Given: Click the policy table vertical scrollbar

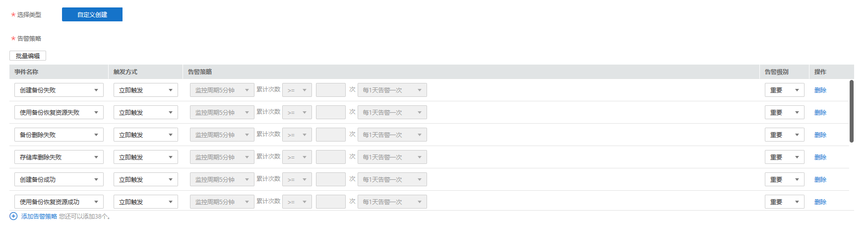Looking at the screenshot, I should pos(852,111).
